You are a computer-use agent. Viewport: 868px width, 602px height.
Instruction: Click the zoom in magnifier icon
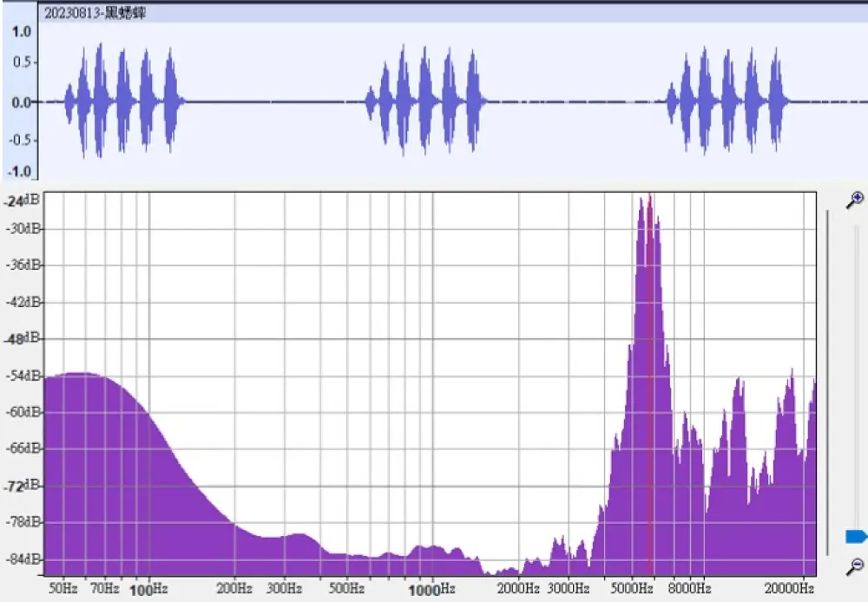point(855,200)
